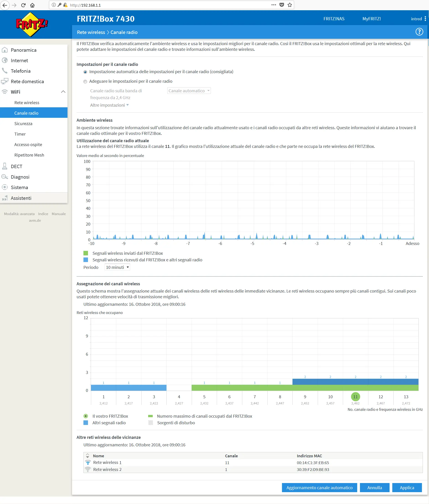This screenshot has height=504, width=429.
Task: Click the blue Altri segnali radio swatch
Action: (86, 423)
